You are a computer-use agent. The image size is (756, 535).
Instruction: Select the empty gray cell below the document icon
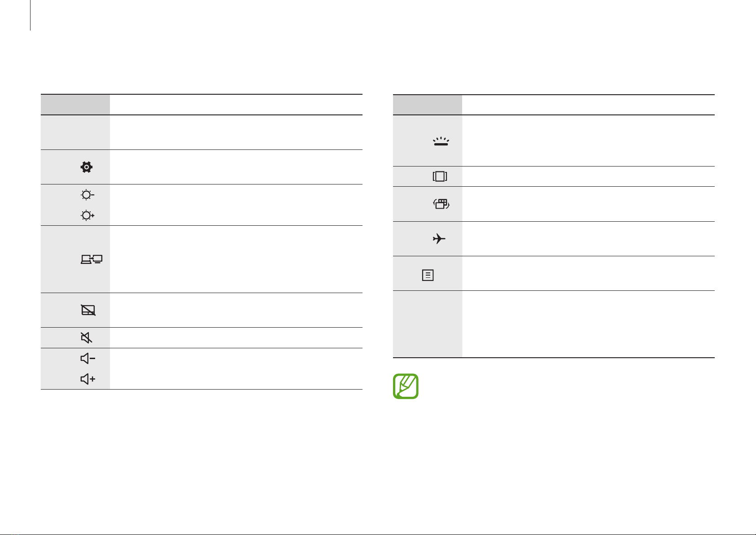click(428, 324)
